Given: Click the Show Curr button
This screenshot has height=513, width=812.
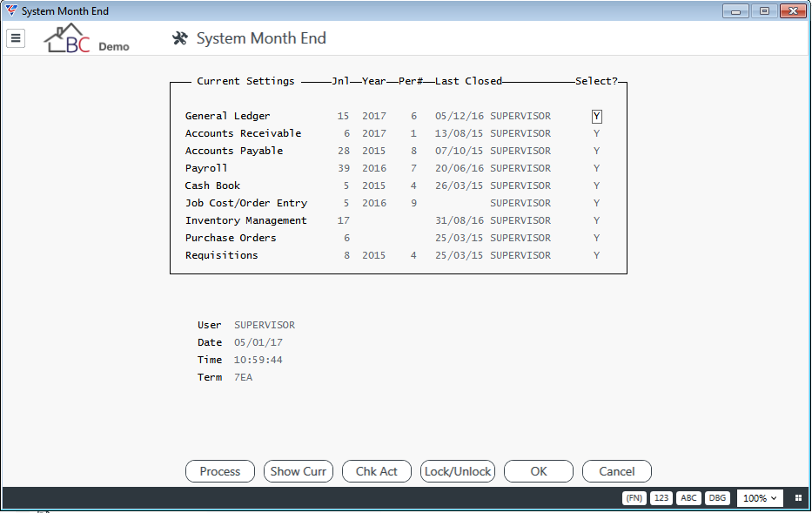Looking at the screenshot, I should pos(299,471).
